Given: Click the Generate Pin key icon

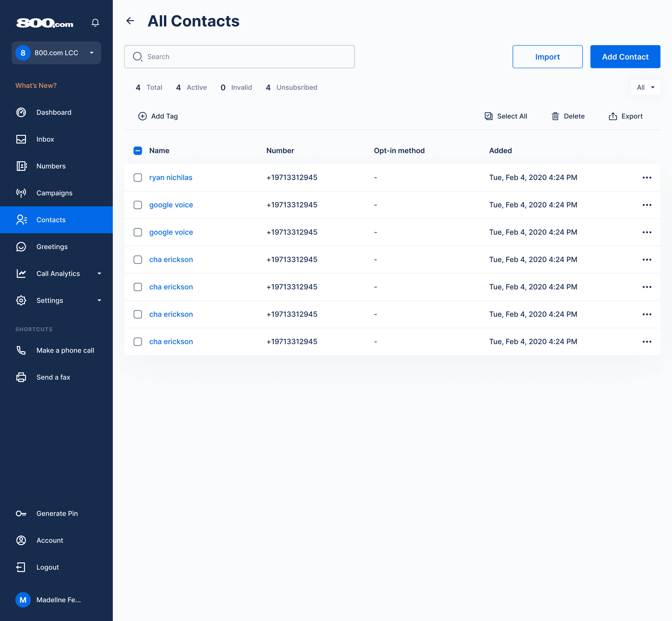Looking at the screenshot, I should (21, 514).
